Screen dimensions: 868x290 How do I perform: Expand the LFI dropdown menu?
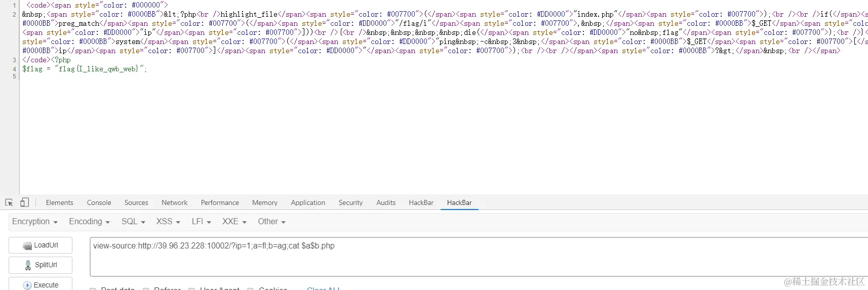[201, 222]
